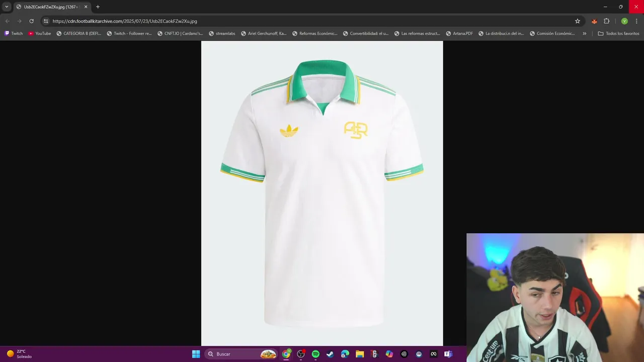
Task: Open the CATEGORIA B bookmark
Action: (x=78, y=34)
